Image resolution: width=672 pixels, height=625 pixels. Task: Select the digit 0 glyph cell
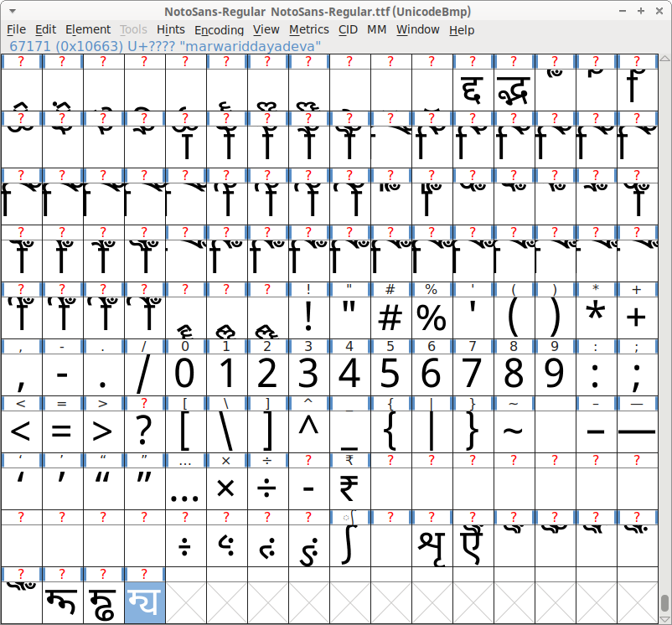click(x=185, y=374)
